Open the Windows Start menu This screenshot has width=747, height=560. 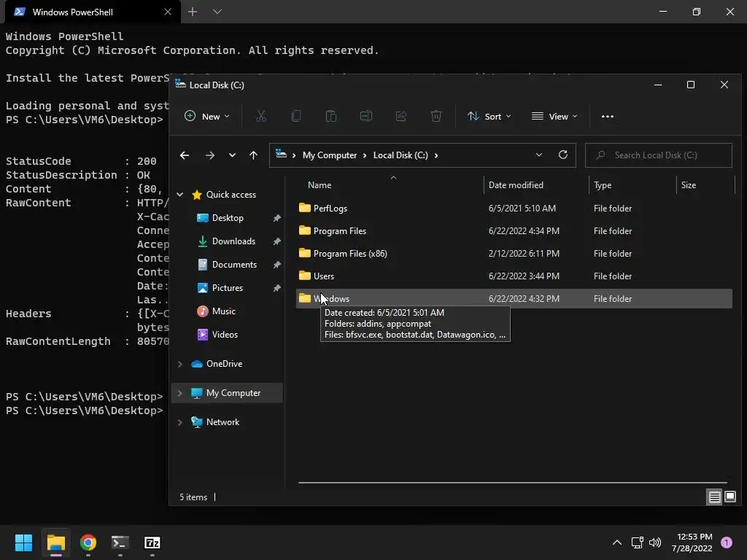click(23, 542)
